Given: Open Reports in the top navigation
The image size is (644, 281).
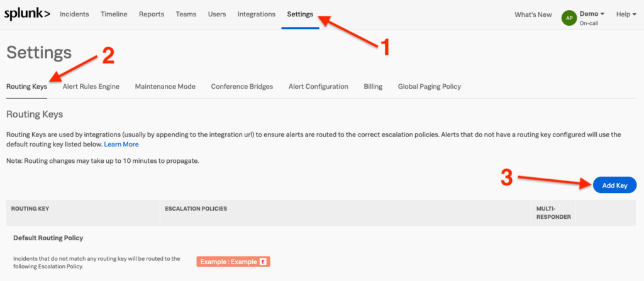Looking at the screenshot, I should click(152, 14).
